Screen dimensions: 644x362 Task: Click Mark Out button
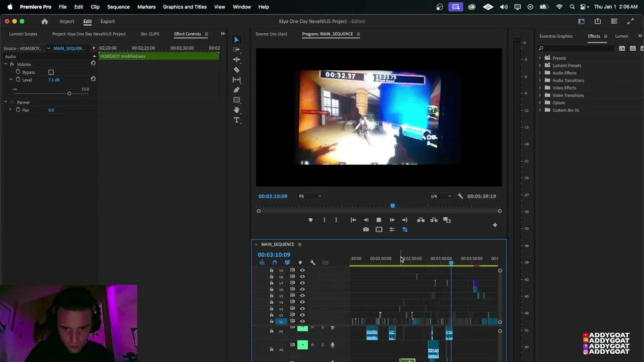point(336,220)
